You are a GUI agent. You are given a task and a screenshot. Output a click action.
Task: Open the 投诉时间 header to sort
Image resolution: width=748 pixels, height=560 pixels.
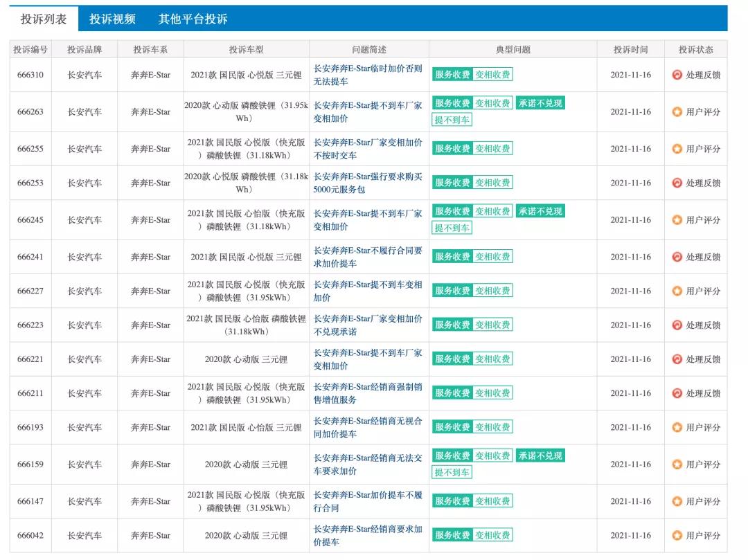coord(629,48)
